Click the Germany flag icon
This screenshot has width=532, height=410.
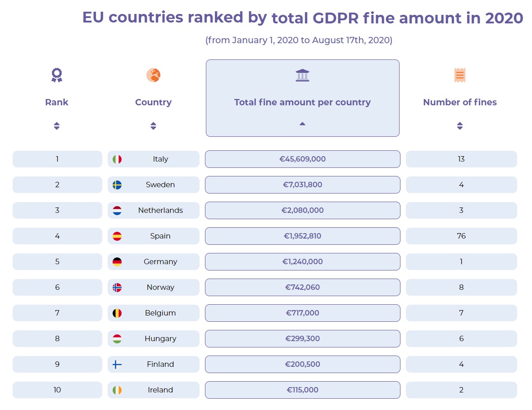pyautogui.click(x=117, y=262)
